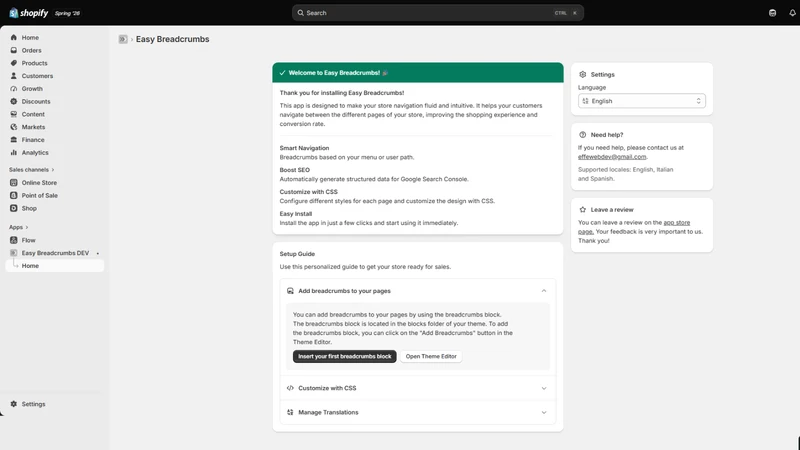Click the Customers person icon

click(14, 76)
